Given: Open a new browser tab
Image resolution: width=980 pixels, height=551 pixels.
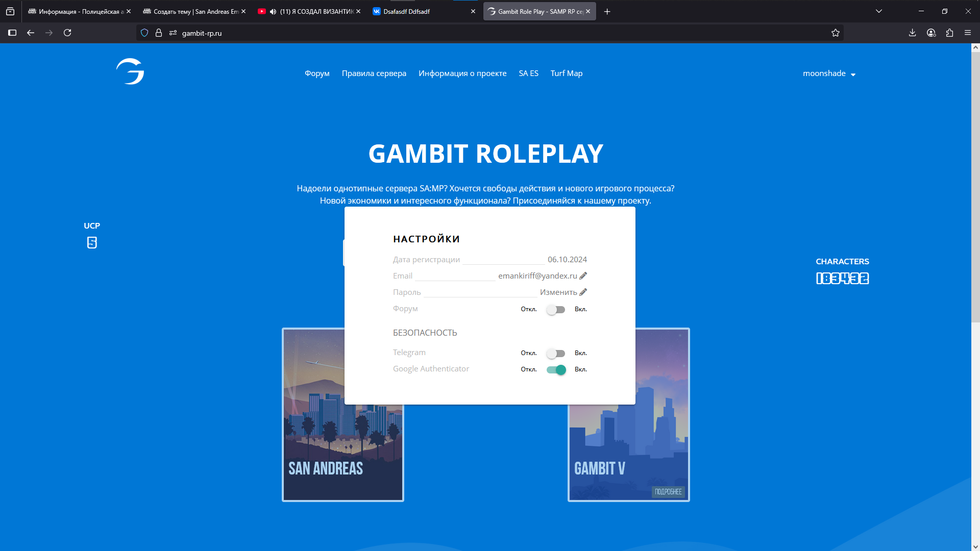Looking at the screenshot, I should [607, 11].
